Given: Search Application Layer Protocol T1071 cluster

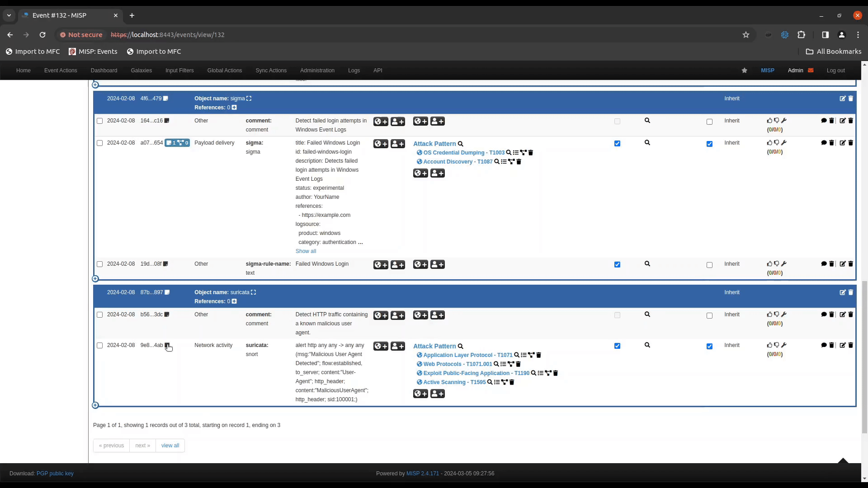Looking at the screenshot, I should (517, 355).
